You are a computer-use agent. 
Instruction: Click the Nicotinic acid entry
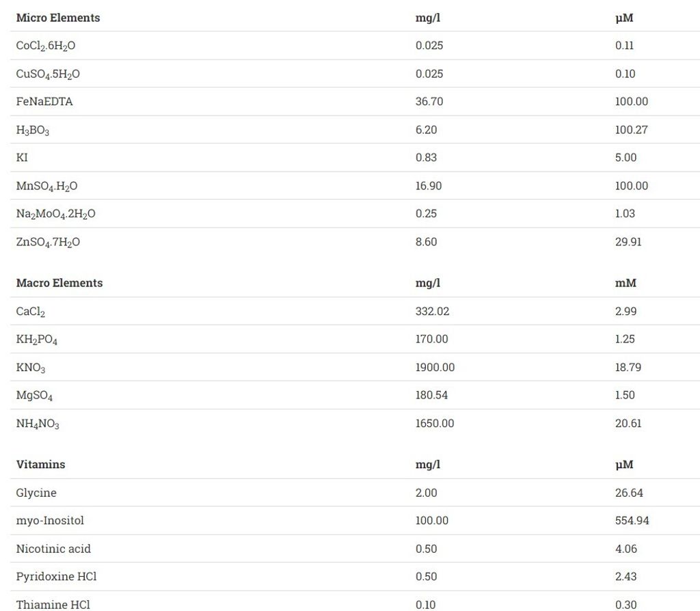(x=53, y=549)
